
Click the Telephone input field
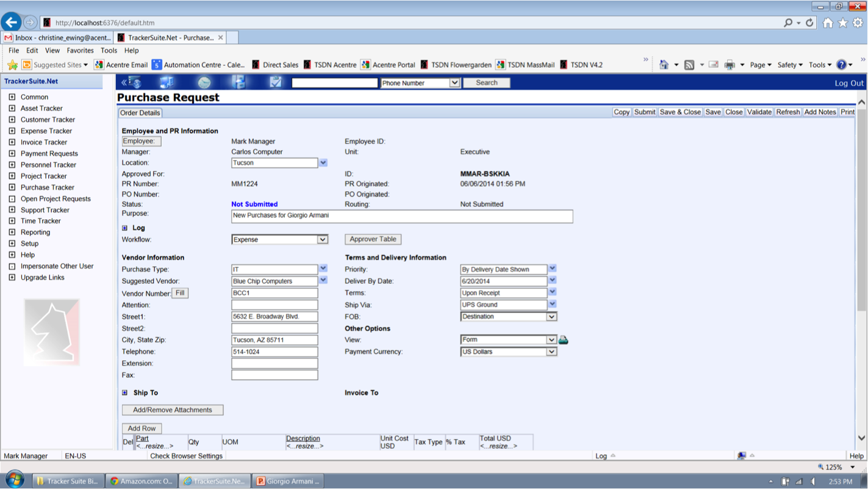pyautogui.click(x=274, y=352)
